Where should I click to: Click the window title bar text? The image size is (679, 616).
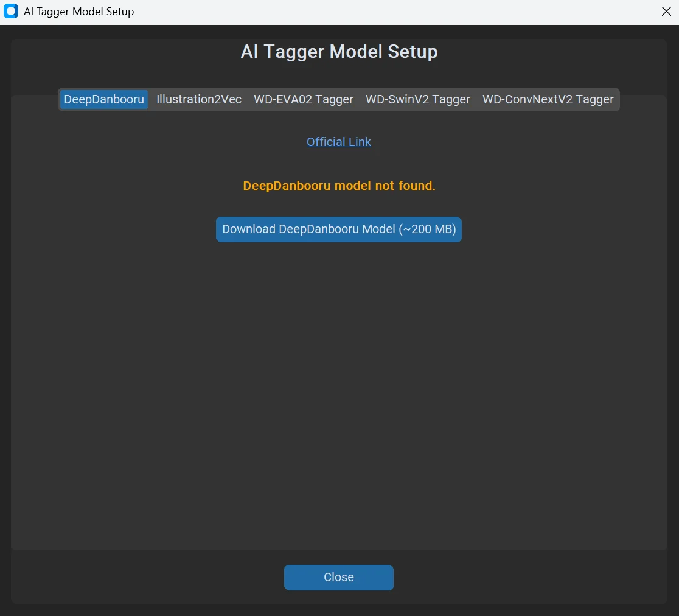79,12
